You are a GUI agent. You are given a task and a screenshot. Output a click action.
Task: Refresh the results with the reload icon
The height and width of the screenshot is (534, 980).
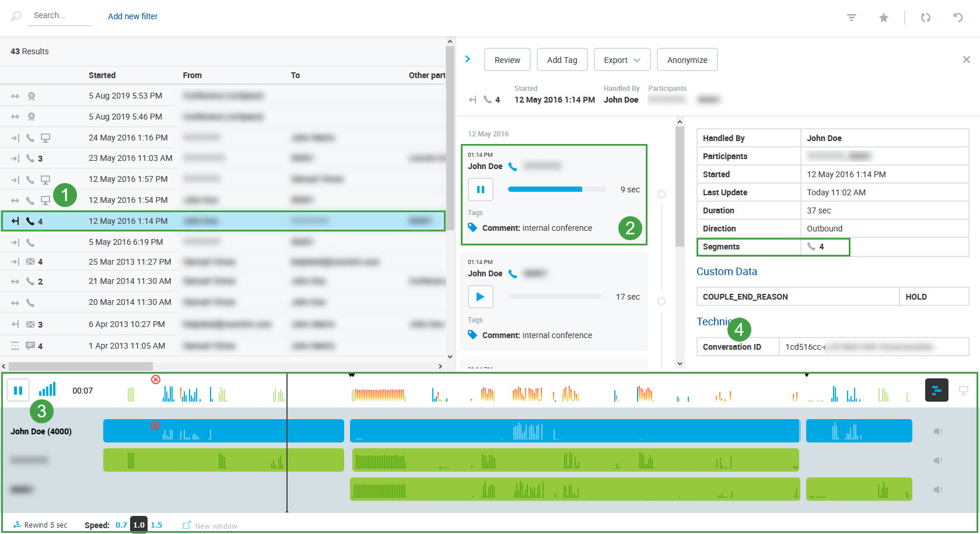tap(926, 17)
